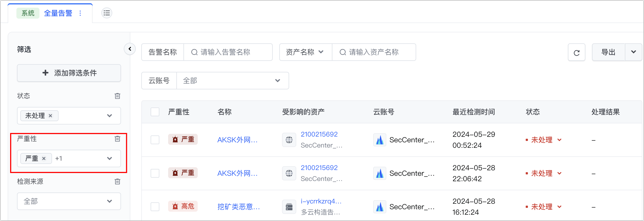
Task: Open asset 2100215692 in the 22:06:42 row
Action: (319, 168)
